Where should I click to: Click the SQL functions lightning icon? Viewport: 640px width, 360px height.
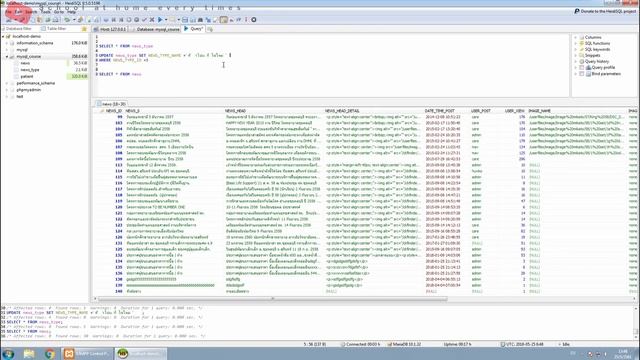pos(582,43)
